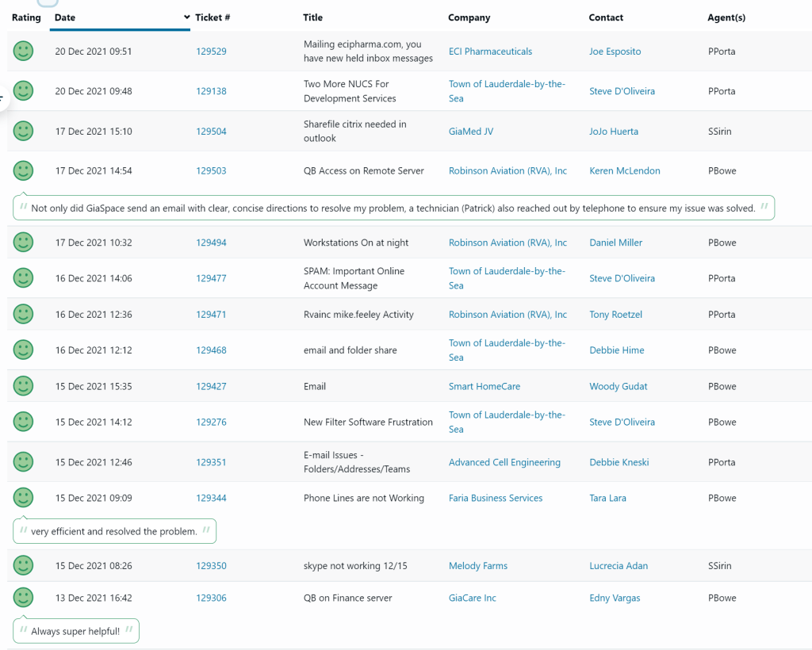Image resolution: width=812 pixels, height=650 pixels.
Task: Open the Melody Farms company page
Action: pos(478,566)
